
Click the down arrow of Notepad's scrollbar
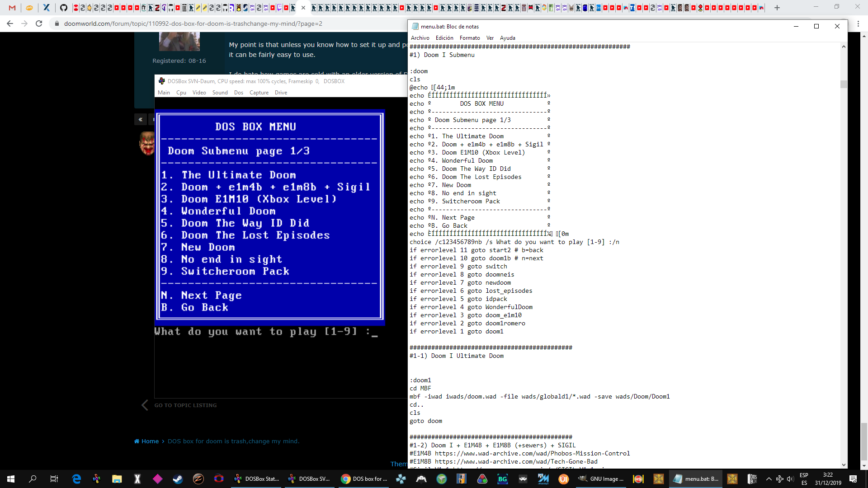pyautogui.click(x=844, y=465)
